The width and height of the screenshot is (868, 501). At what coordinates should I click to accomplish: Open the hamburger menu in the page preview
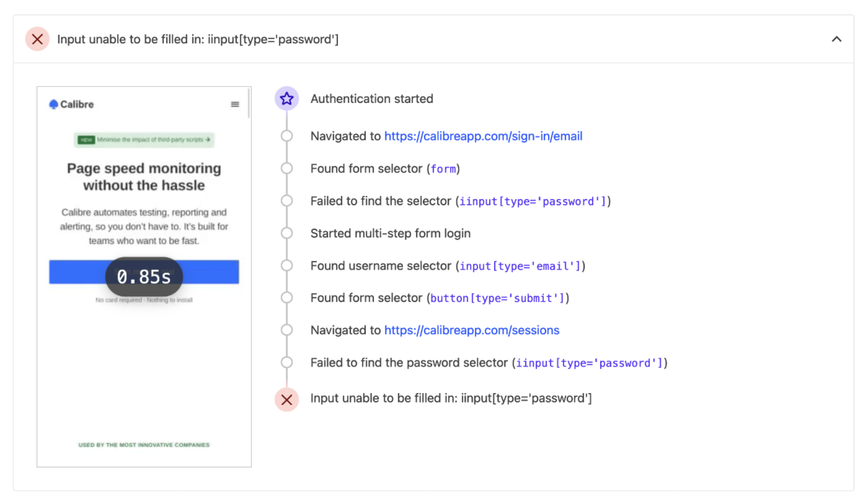coord(235,104)
